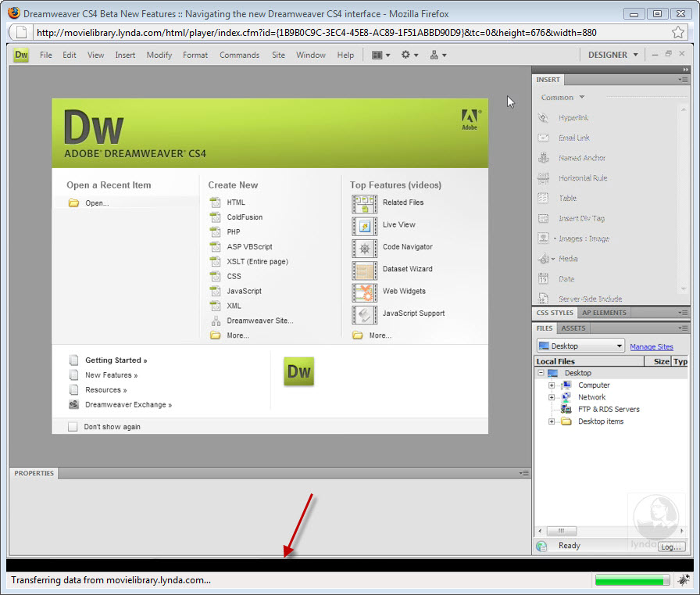Open the Insert panel options menu
Screen dimensions: 700x595
coord(683,80)
